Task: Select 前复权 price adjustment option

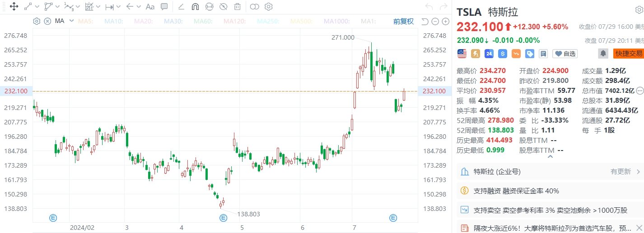Action: pos(403,21)
